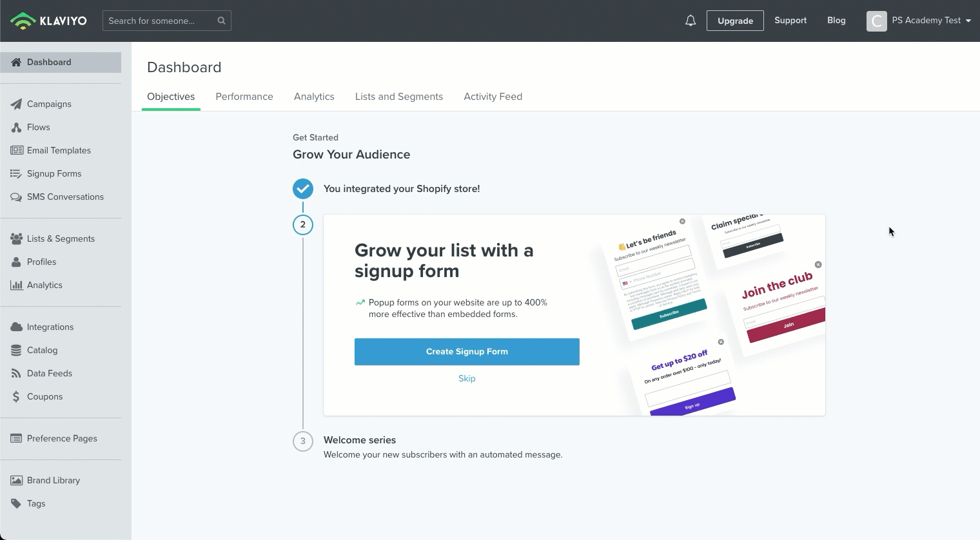Click the Skip link
This screenshot has width=980, height=540.
coord(467,379)
